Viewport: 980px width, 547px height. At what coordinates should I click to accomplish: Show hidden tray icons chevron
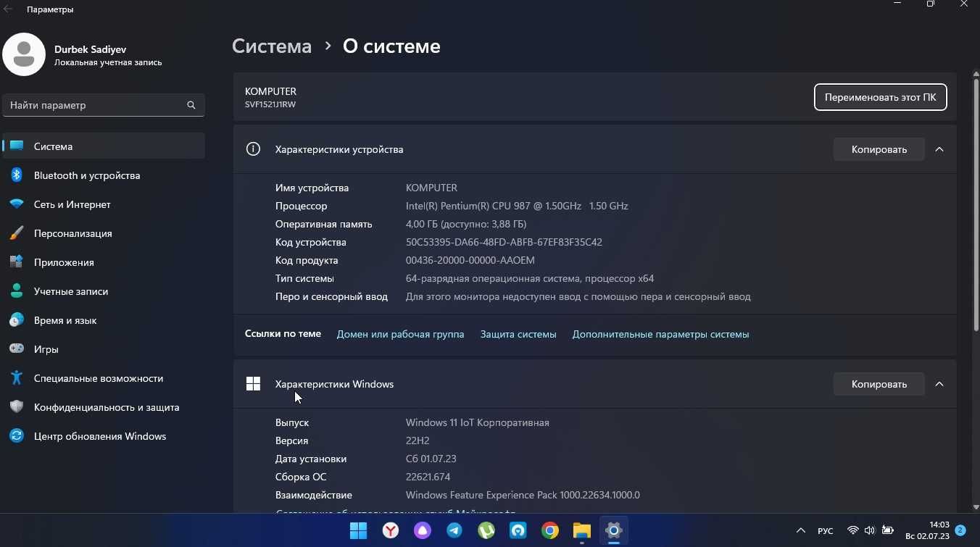pos(801,531)
